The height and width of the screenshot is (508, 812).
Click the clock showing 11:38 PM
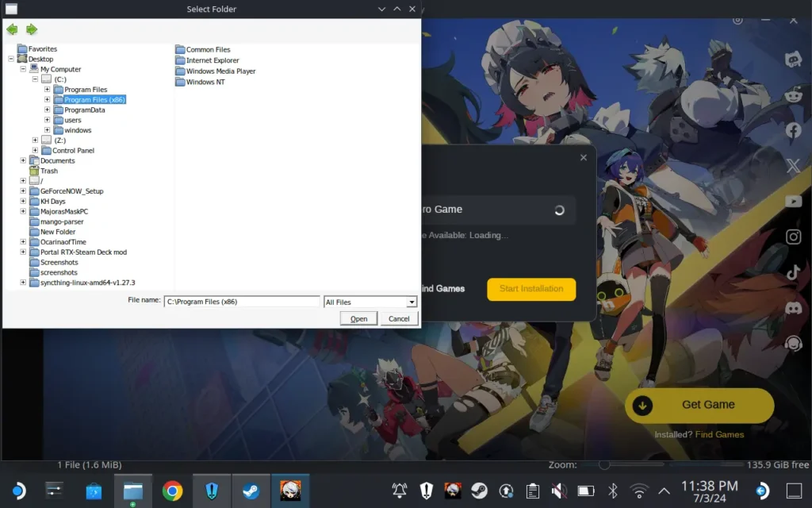click(x=710, y=491)
